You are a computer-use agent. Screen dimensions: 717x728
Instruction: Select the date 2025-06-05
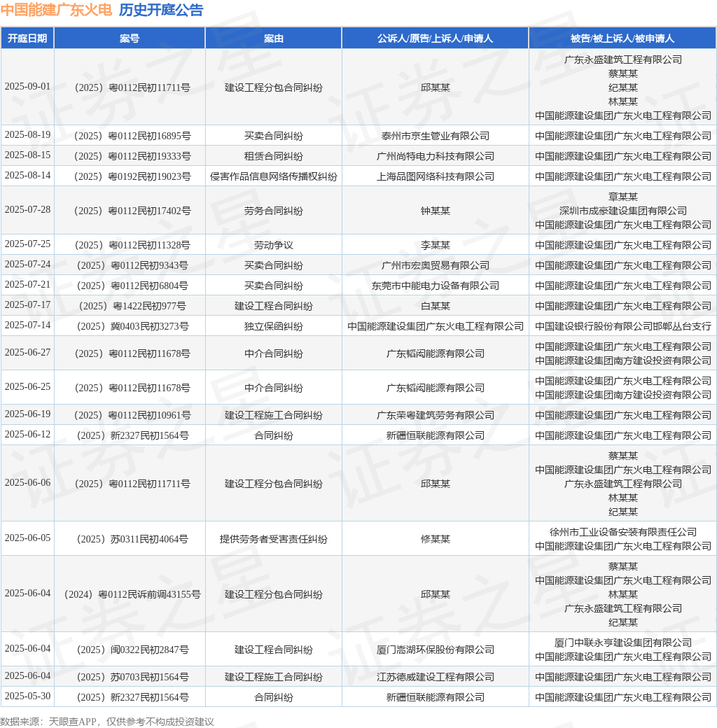pos(27,538)
